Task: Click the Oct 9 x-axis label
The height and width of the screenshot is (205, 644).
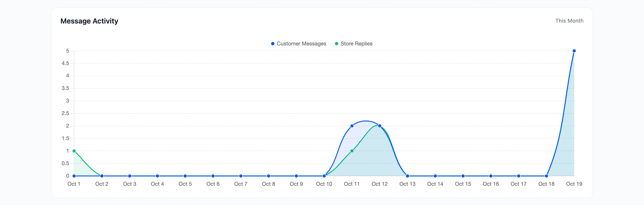Action: click(296, 184)
